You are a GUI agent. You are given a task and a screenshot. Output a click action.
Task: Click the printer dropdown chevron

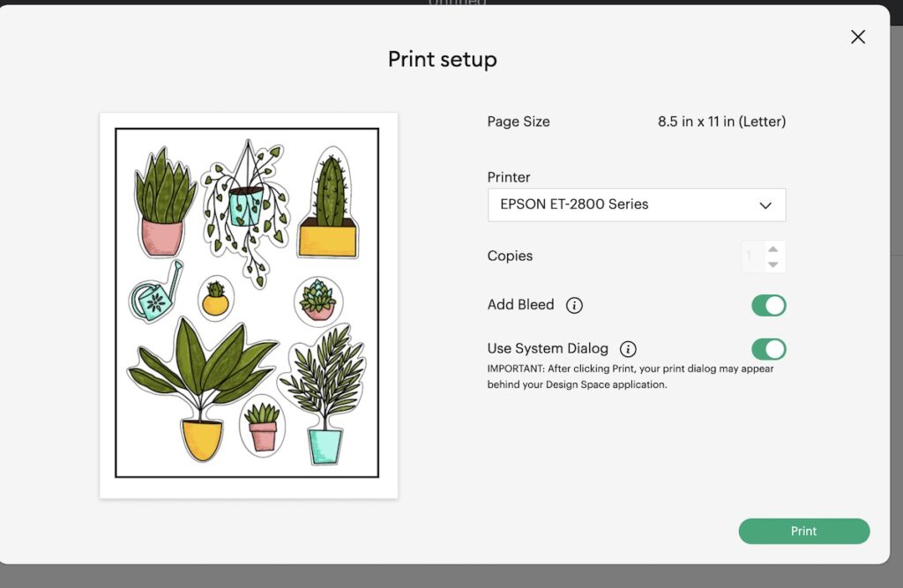[766, 205]
